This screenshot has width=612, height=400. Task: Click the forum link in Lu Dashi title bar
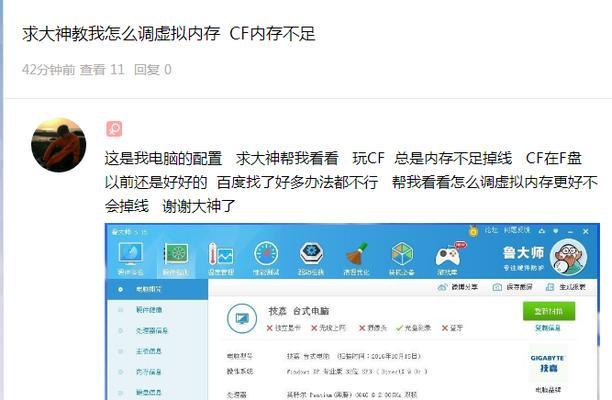pos(491,231)
